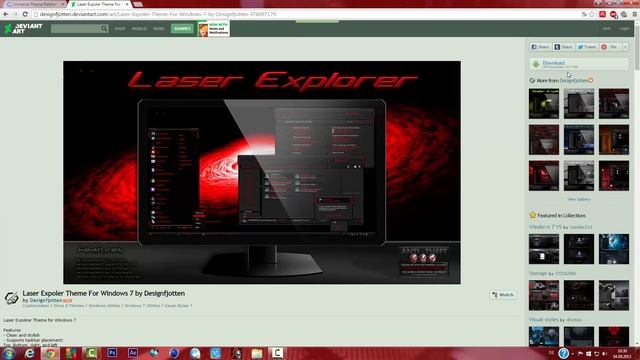This screenshot has height=360, width=640.
Task: Open the Laser Explorer preview image
Action: [x=262, y=172]
